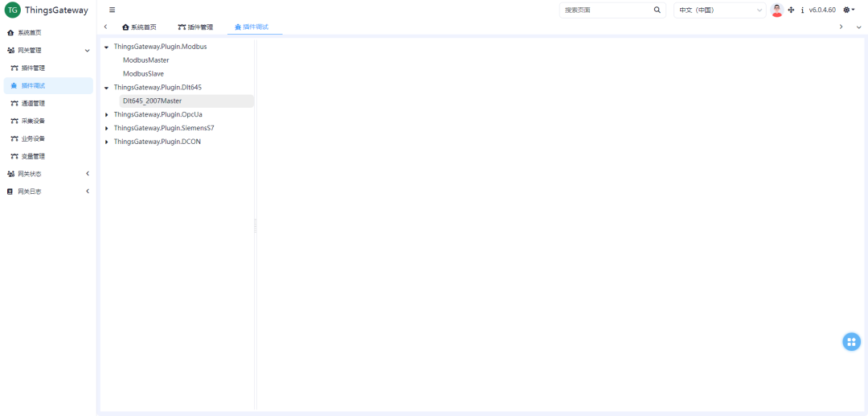Viewport: 868px width, 416px height.
Task: Expand the 网关日志 menu chevron
Action: tap(87, 192)
